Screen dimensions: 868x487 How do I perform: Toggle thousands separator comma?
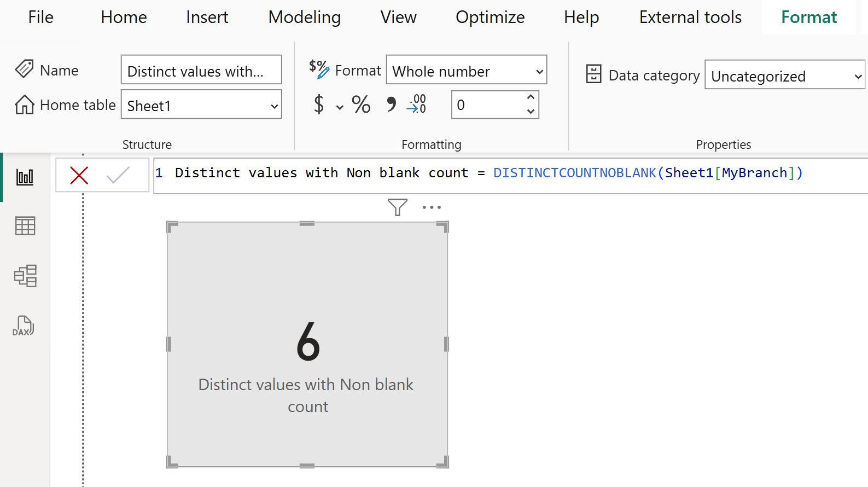coord(391,104)
